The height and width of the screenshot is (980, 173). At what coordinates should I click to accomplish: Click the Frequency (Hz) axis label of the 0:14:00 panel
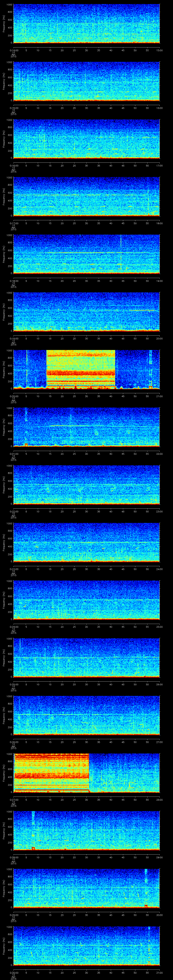tap(4, 24)
